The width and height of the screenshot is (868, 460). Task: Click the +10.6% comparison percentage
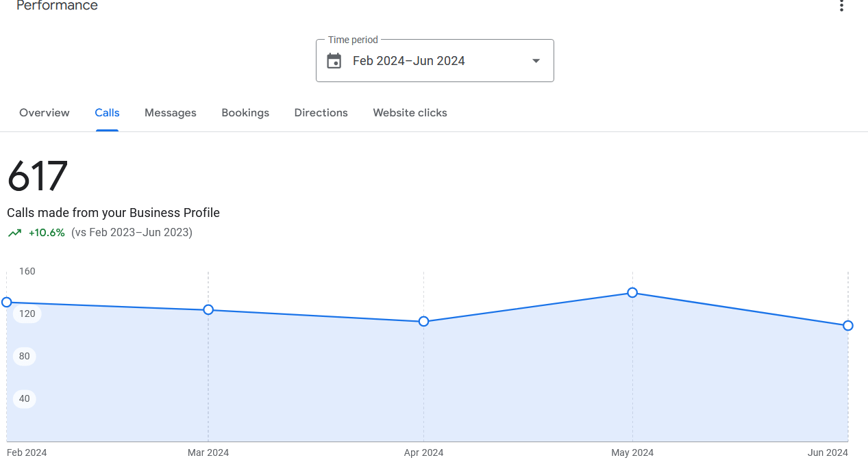coord(47,233)
